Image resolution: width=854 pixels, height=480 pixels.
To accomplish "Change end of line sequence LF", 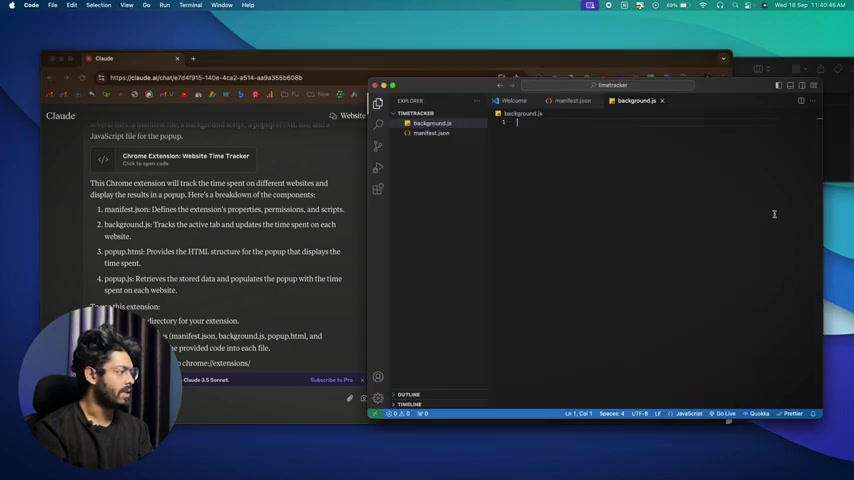I will tap(657, 414).
